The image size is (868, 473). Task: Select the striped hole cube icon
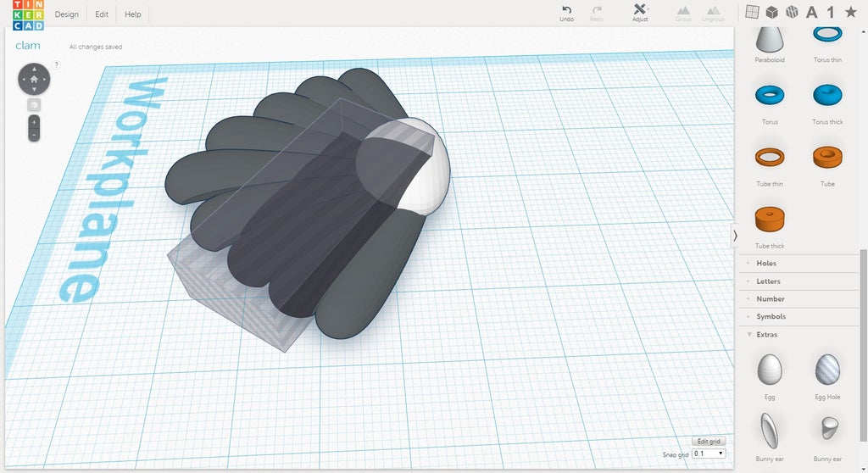(792, 12)
